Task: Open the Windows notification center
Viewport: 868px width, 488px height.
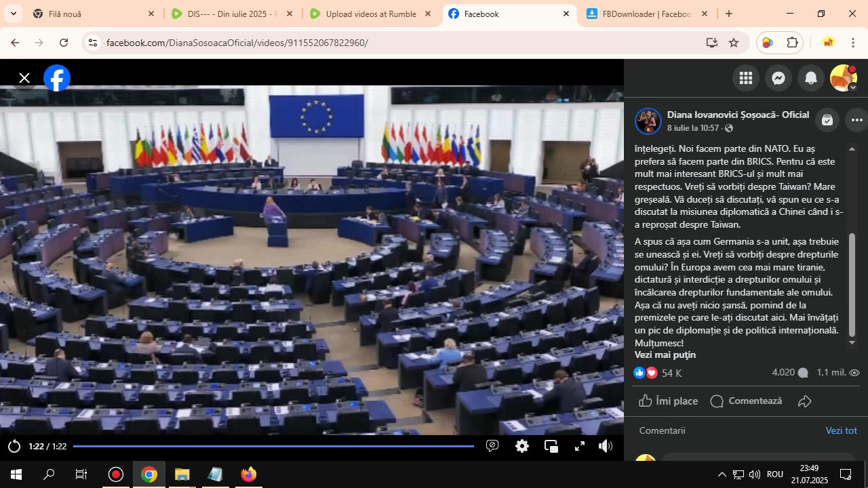Action: (x=846, y=474)
